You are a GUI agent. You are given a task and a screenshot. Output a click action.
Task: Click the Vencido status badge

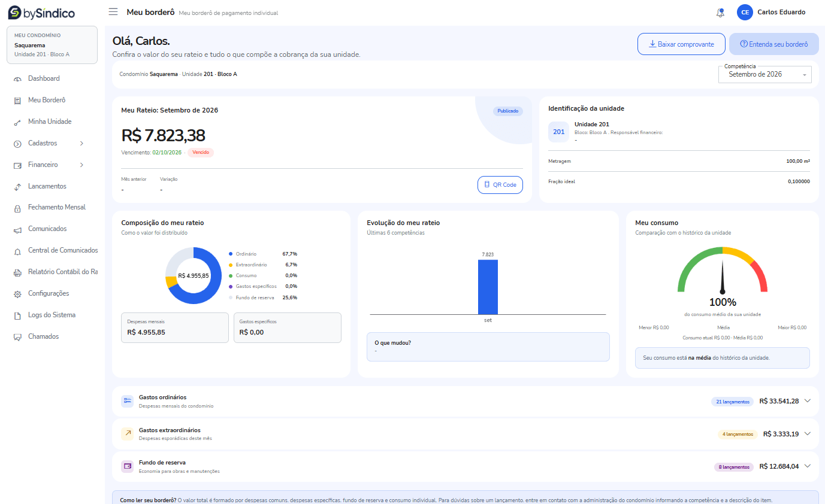pyautogui.click(x=201, y=153)
